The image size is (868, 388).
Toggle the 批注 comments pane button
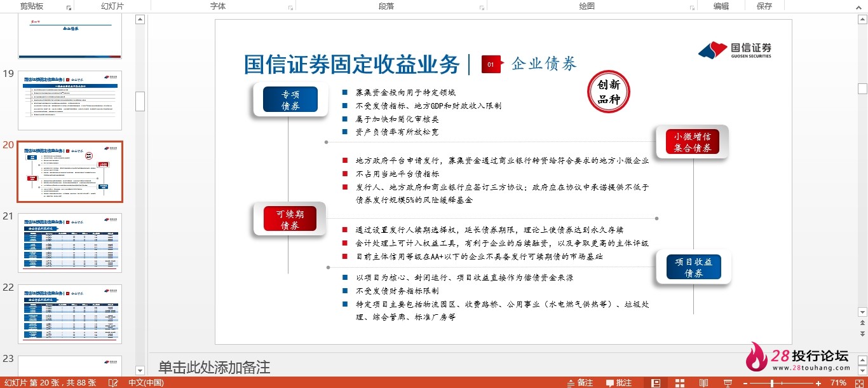(x=619, y=383)
